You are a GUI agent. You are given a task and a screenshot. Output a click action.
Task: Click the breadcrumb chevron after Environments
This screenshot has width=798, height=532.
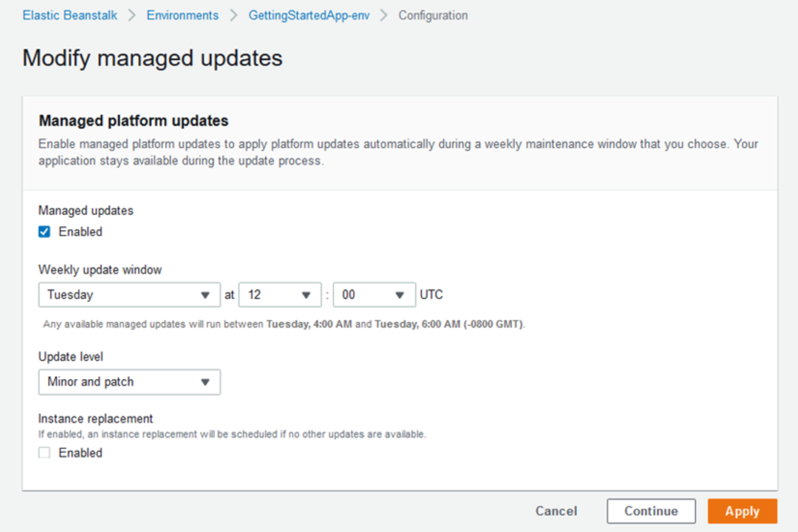coord(233,16)
